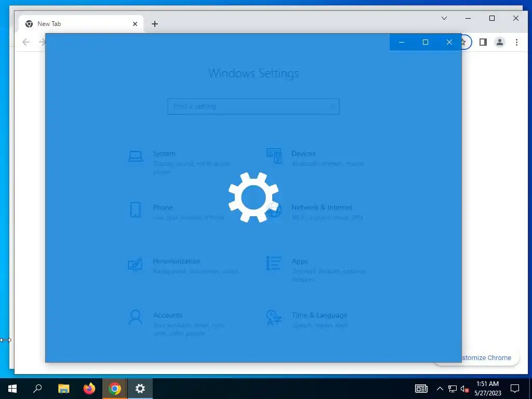This screenshot has width=532, height=399.
Task: Open Chrome's three-dot menu
Action: [x=516, y=42]
